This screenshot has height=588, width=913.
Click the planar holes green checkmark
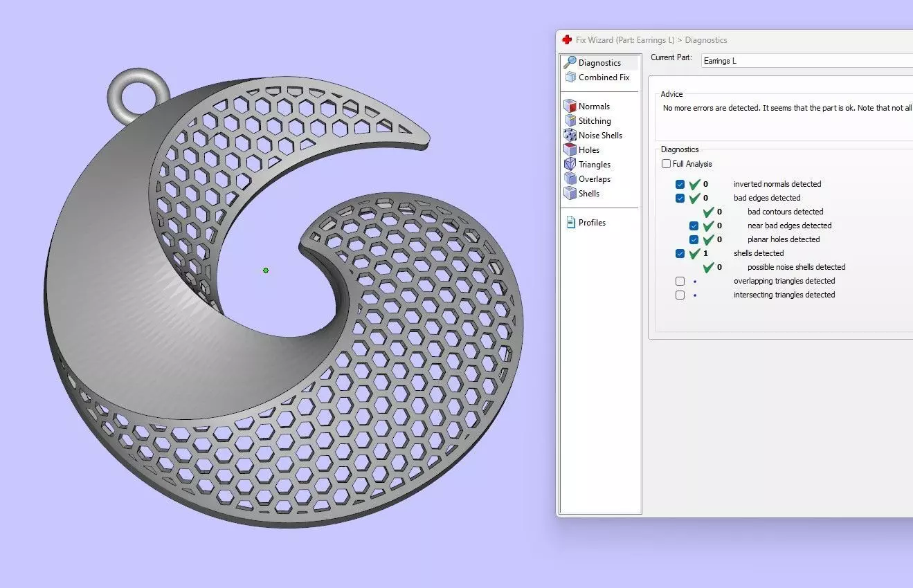coord(708,239)
